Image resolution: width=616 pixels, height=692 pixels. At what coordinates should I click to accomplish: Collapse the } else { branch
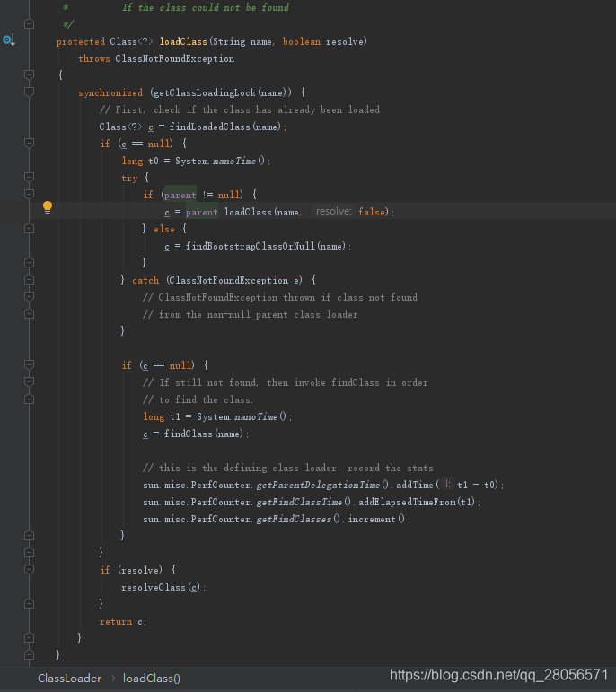(29, 228)
